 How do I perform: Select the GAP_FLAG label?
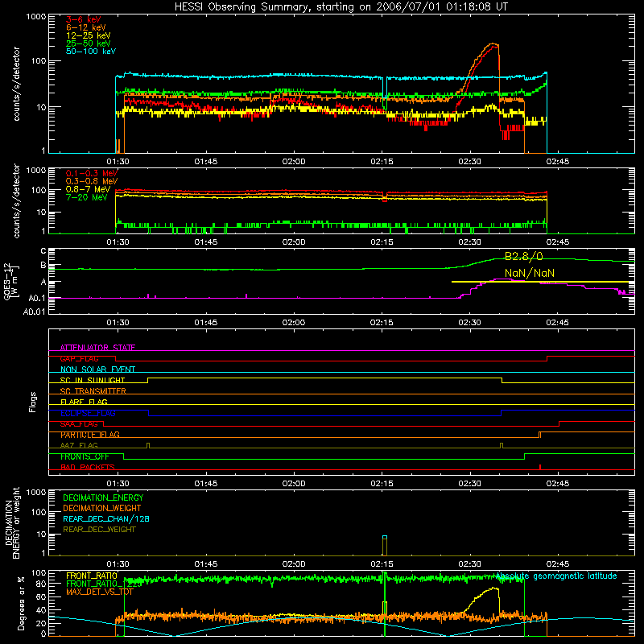tap(79, 358)
